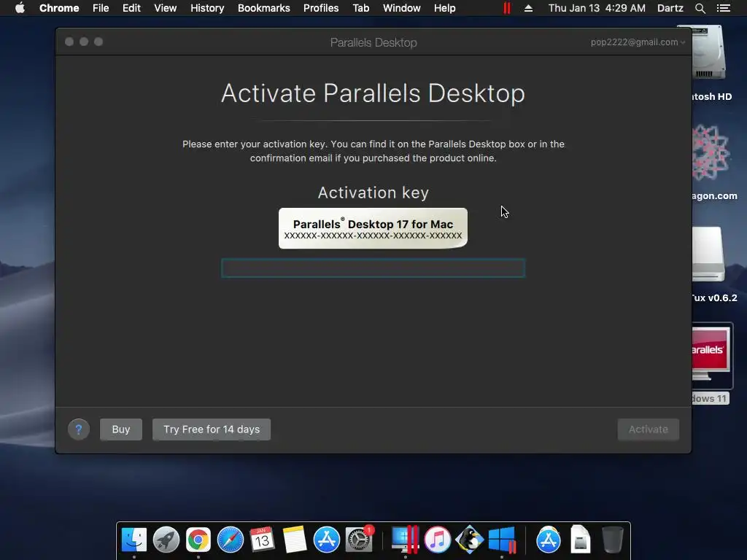This screenshot has width=747, height=560.
Task: Open the Edit menu
Action: (x=131, y=8)
